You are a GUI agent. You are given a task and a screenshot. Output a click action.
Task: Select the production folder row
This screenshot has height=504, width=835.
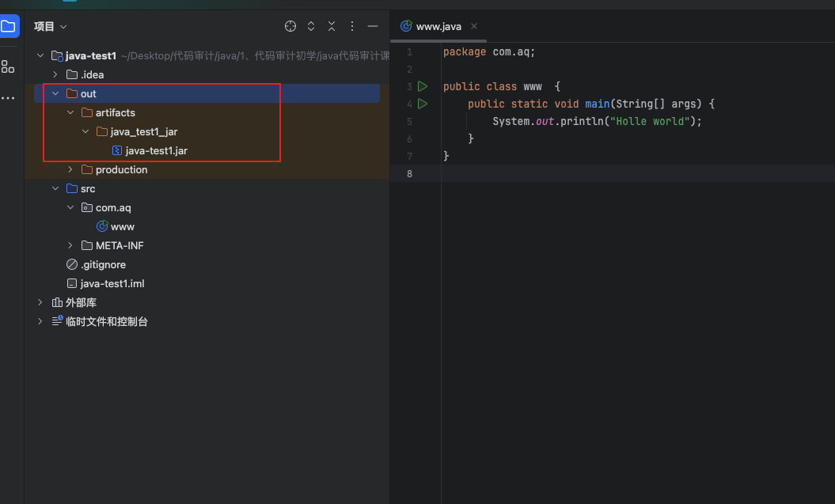click(x=207, y=170)
